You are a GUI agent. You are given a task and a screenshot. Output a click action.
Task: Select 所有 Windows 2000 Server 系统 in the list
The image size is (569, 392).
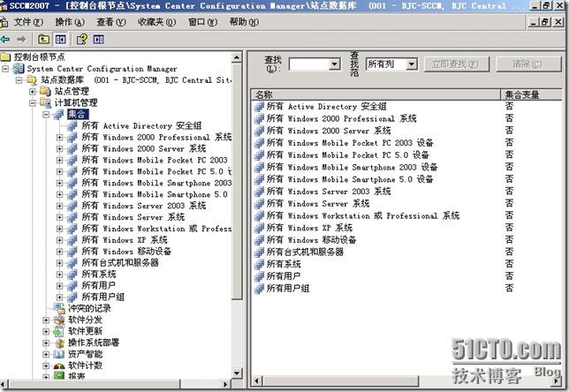pos(329,131)
